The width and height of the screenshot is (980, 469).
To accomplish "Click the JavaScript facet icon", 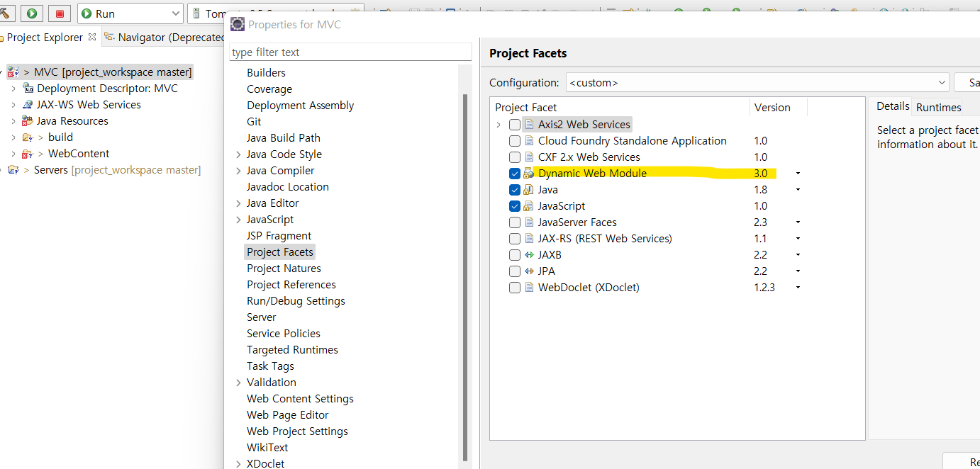I will click(529, 206).
